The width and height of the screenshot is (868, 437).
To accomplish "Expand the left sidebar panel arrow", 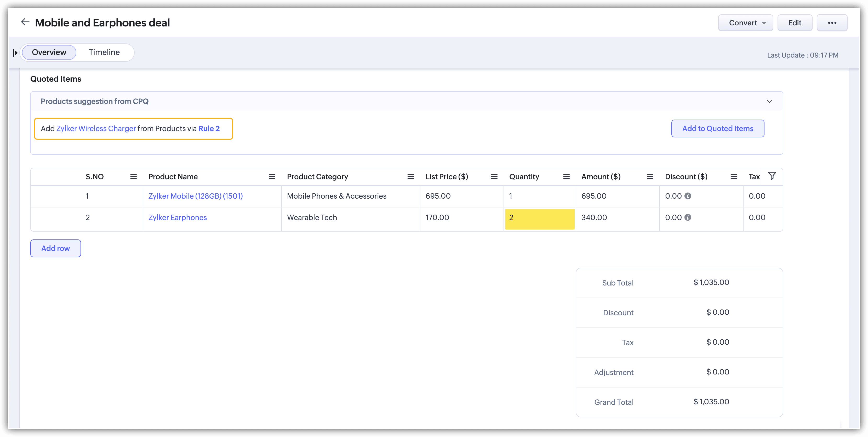I will pyautogui.click(x=15, y=53).
